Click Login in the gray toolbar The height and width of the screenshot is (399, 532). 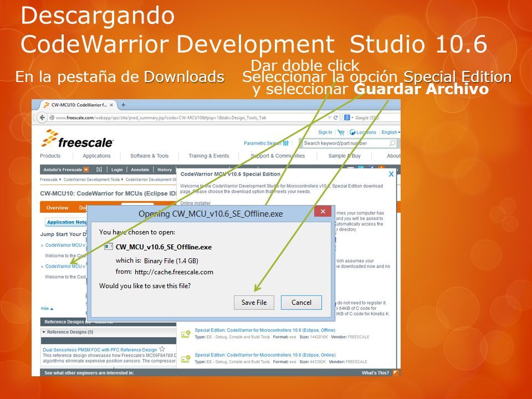click(117, 170)
